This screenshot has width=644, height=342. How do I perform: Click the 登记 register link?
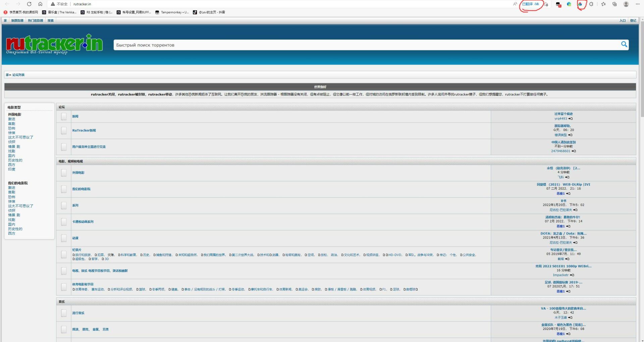pyautogui.click(x=633, y=20)
